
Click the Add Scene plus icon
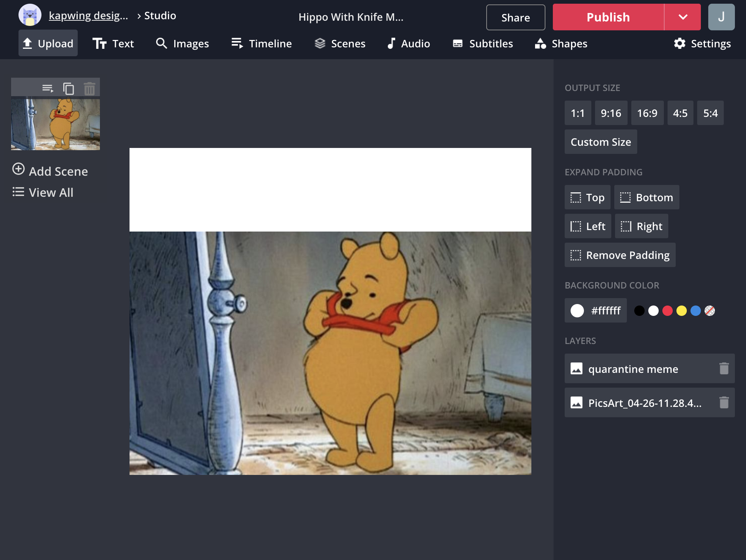click(19, 169)
